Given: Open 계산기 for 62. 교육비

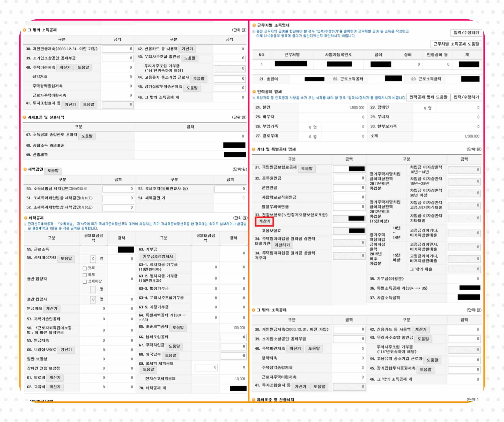Looking at the screenshot, I should (55, 387).
